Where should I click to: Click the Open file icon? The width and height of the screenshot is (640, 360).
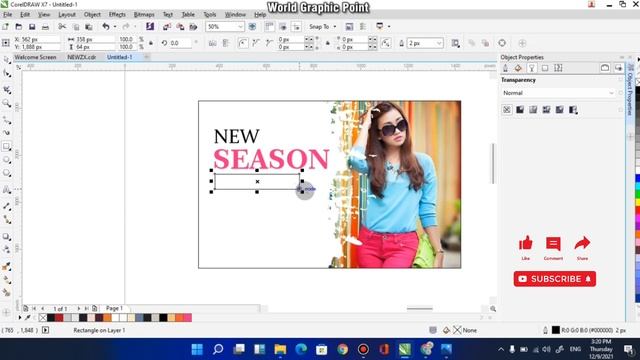pos(19,27)
